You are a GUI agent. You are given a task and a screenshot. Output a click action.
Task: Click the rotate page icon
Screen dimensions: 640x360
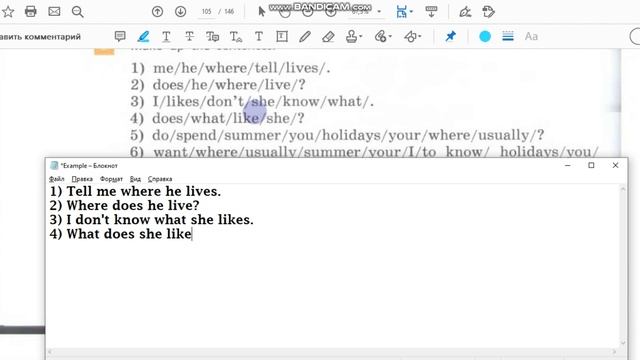[488, 12]
